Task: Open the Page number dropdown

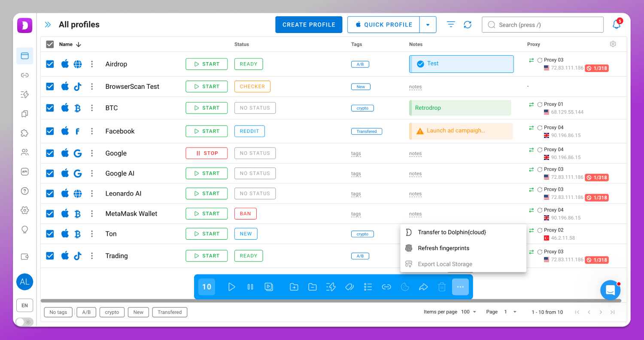Action: [x=510, y=312]
